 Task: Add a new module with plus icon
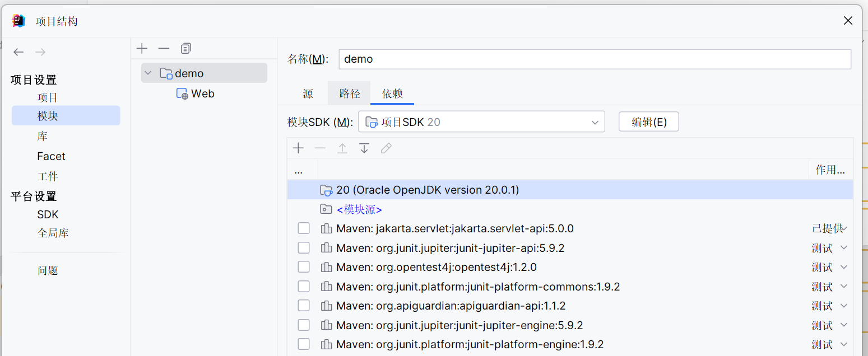(142, 49)
